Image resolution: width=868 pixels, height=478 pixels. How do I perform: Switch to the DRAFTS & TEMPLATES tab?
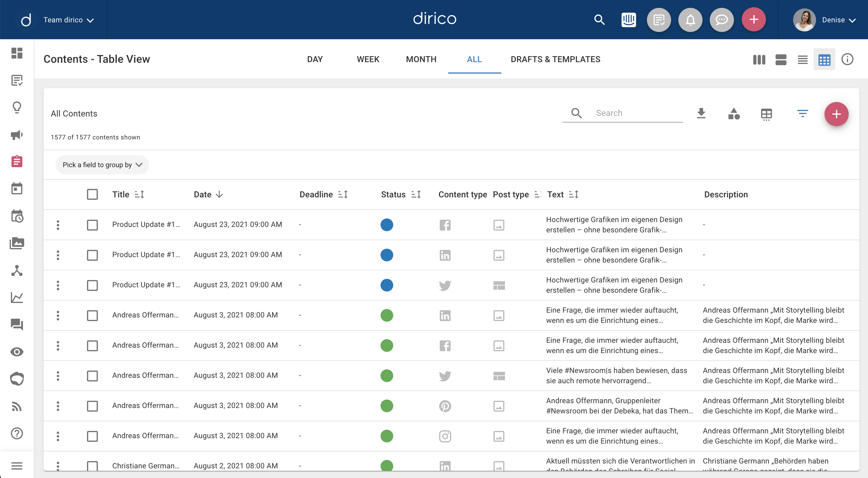pyautogui.click(x=555, y=59)
